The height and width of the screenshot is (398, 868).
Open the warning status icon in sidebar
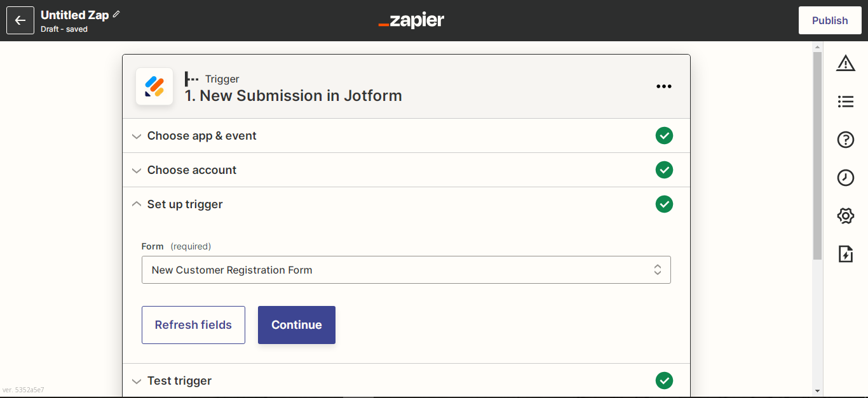tap(846, 63)
